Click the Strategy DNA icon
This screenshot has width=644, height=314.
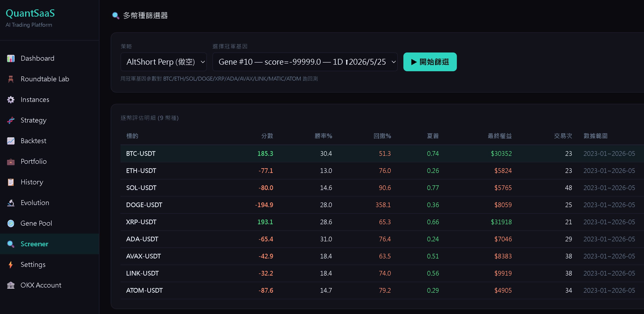tap(11, 120)
